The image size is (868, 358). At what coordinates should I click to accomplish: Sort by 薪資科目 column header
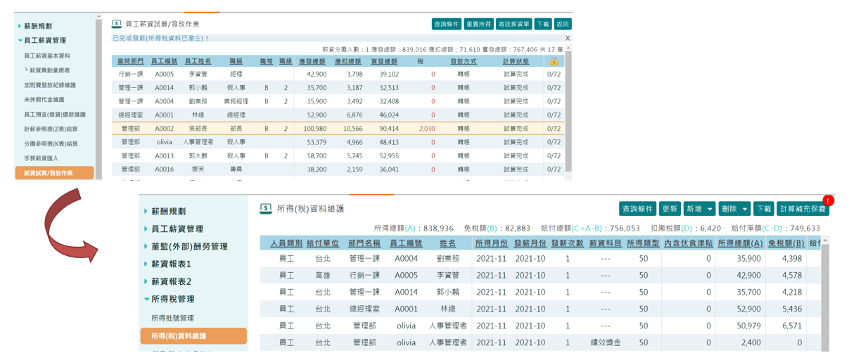coord(606,243)
